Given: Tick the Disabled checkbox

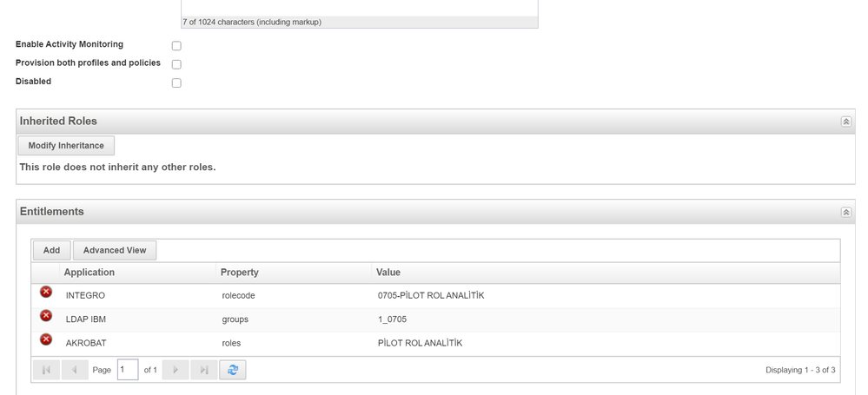Looking at the screenshot, I should pos(176,83).
